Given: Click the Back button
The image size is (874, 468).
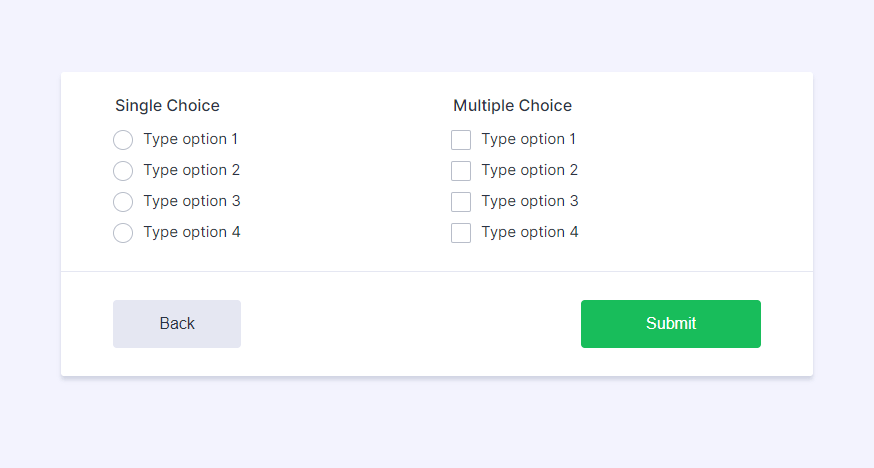Looking at the screenshot, I should click(177, 324).
